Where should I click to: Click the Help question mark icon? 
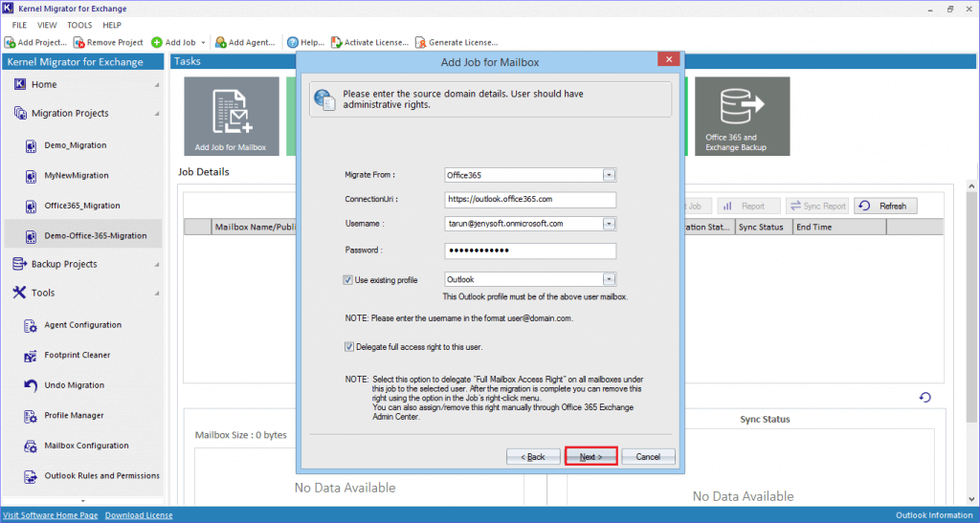[x=293, y=42]
